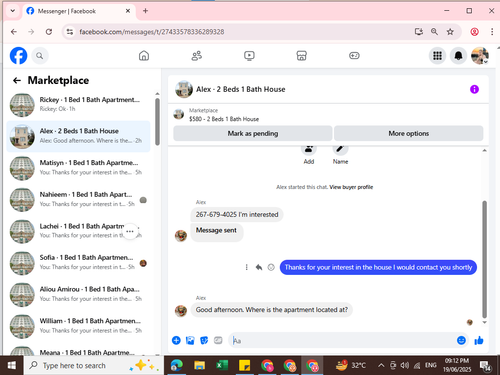The height and width of the screenshot is (375, 500).
Task: Open the Aliou Amirou conversation
Action: coord(78,295)
